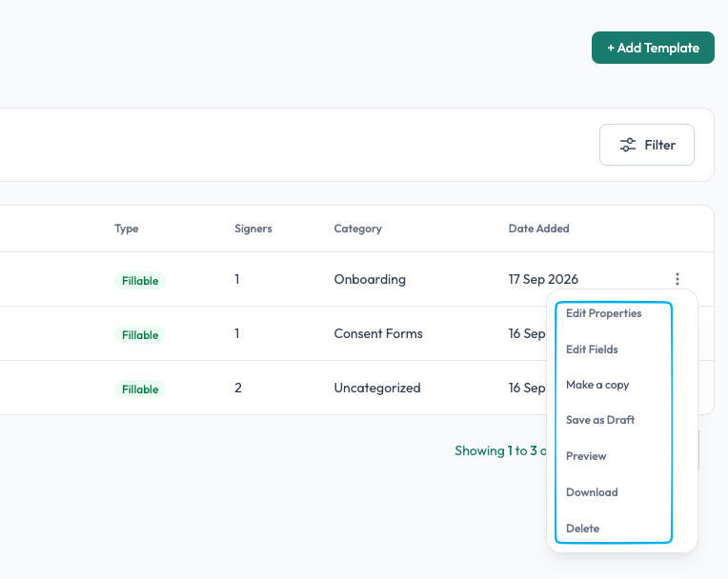Click the Onboarding category cell
728x579 pixels.
(x=370, y=279)
